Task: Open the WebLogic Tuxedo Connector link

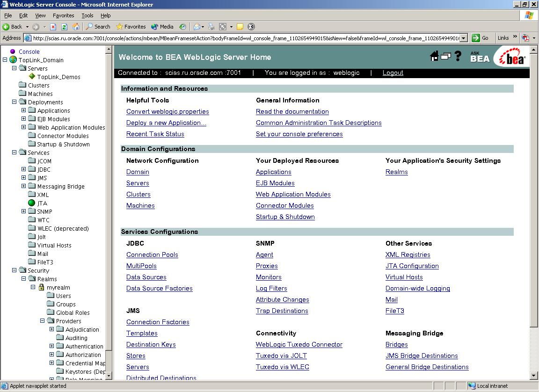Action: [299, 345]
